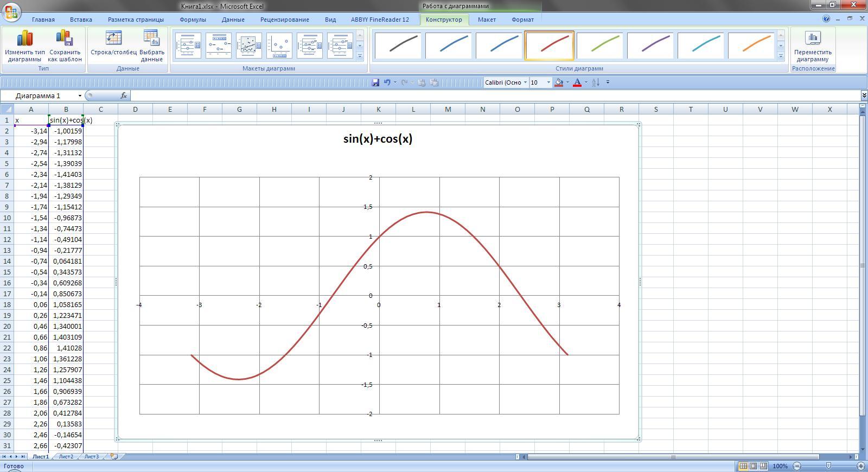Choose the purple line chart style
The width and height of the screenshot is (868, 472).
[650, 46]
